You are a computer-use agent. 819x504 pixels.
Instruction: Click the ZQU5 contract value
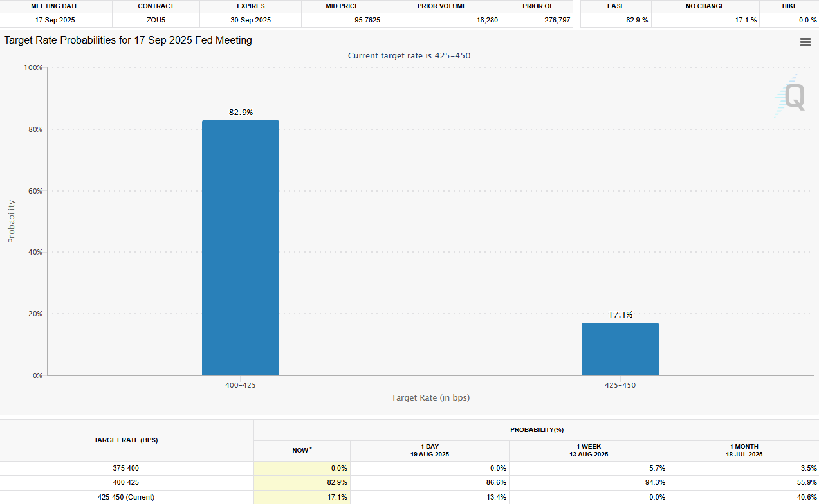[156, 20]
